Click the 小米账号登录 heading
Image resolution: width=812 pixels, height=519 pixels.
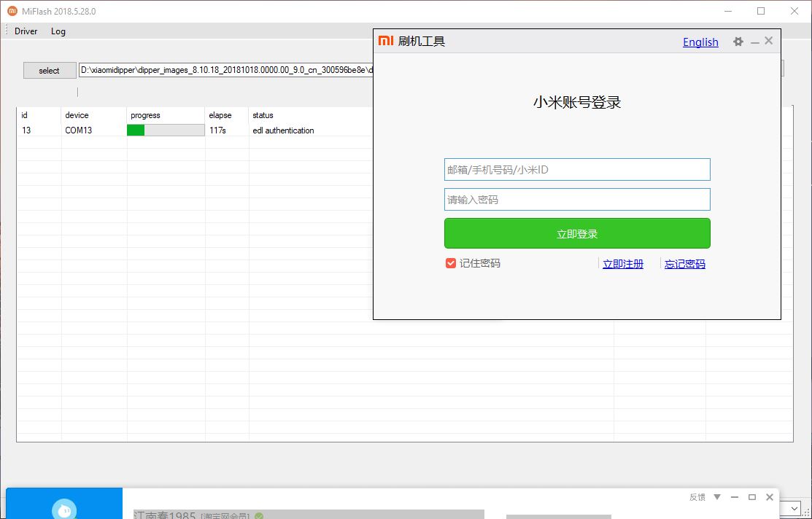(x=577, y=103)
